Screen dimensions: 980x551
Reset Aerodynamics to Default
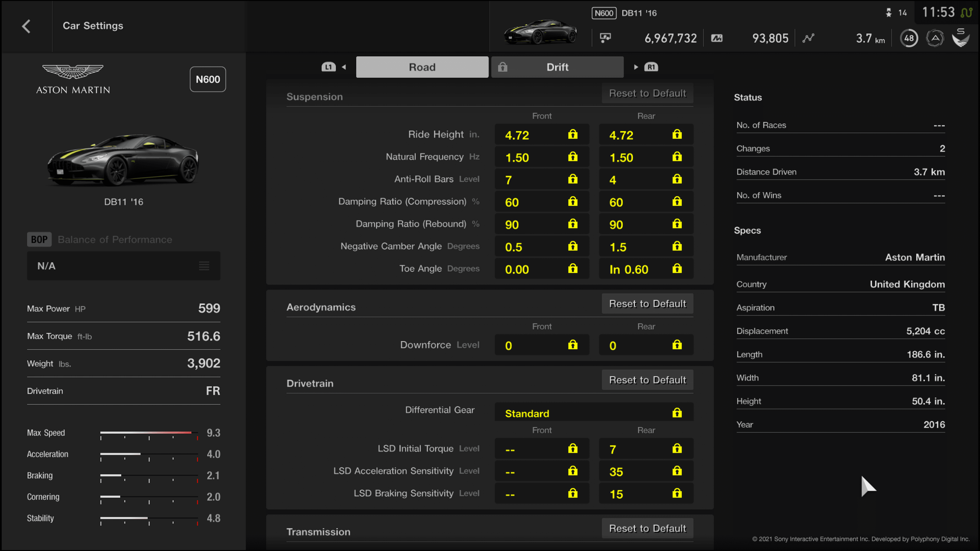647,304
